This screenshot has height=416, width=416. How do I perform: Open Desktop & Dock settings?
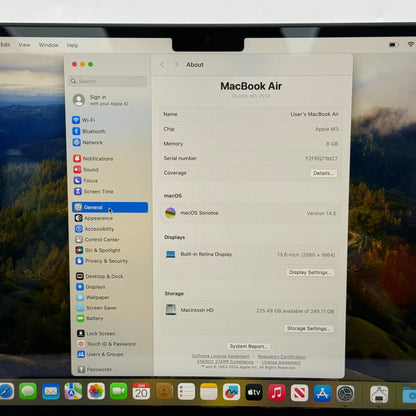[100, 276]
